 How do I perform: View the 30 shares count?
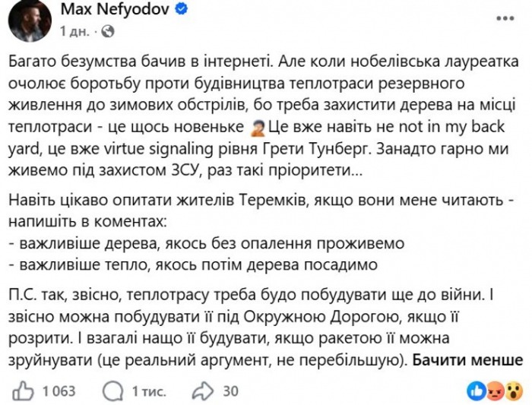231,391
